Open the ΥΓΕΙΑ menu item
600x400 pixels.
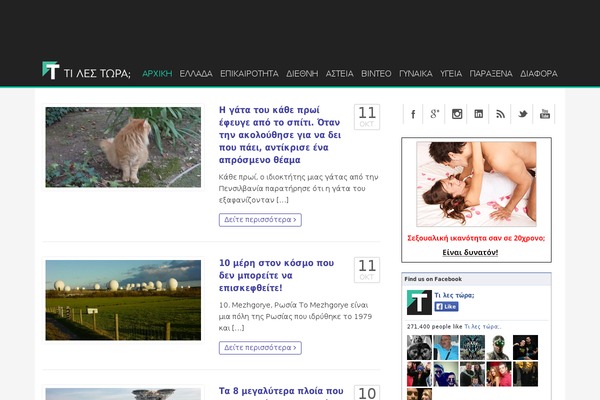pyautogui.click(x=451, y=73)
